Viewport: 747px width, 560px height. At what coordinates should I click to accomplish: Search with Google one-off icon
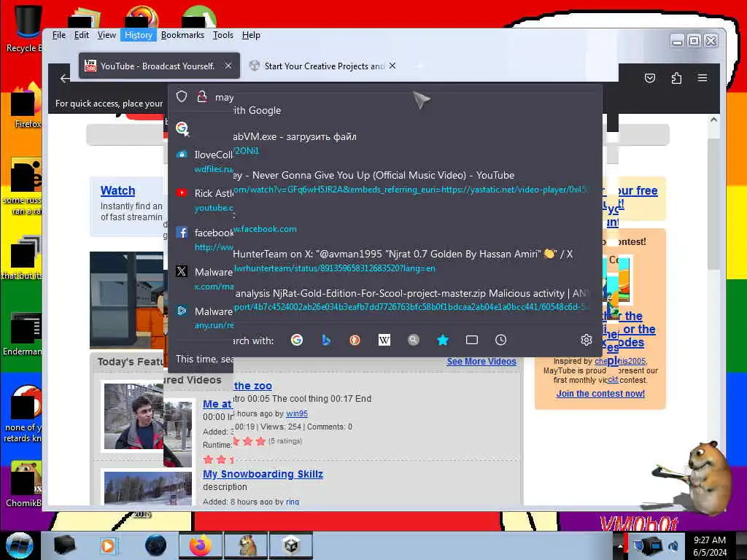(297, 340)
